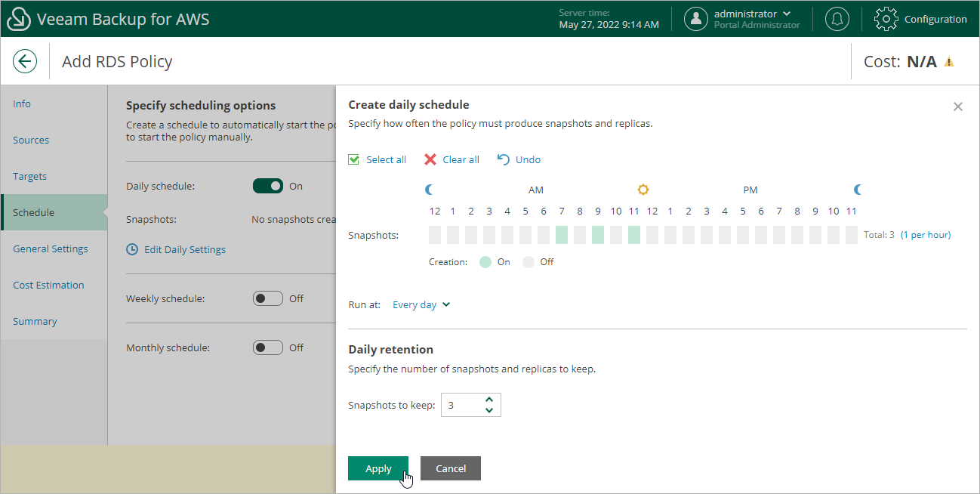Image resolution: width=980 pixels, height=494 pixels.
Task: Click the Veeam logo icon
Action: 18,20
